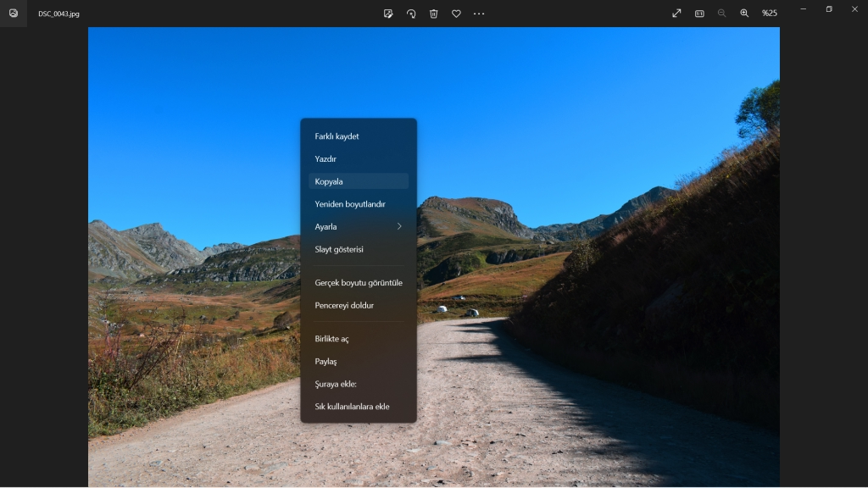
Task: Click the edit image icon in the toolbar
Action: tap(388, 14)
